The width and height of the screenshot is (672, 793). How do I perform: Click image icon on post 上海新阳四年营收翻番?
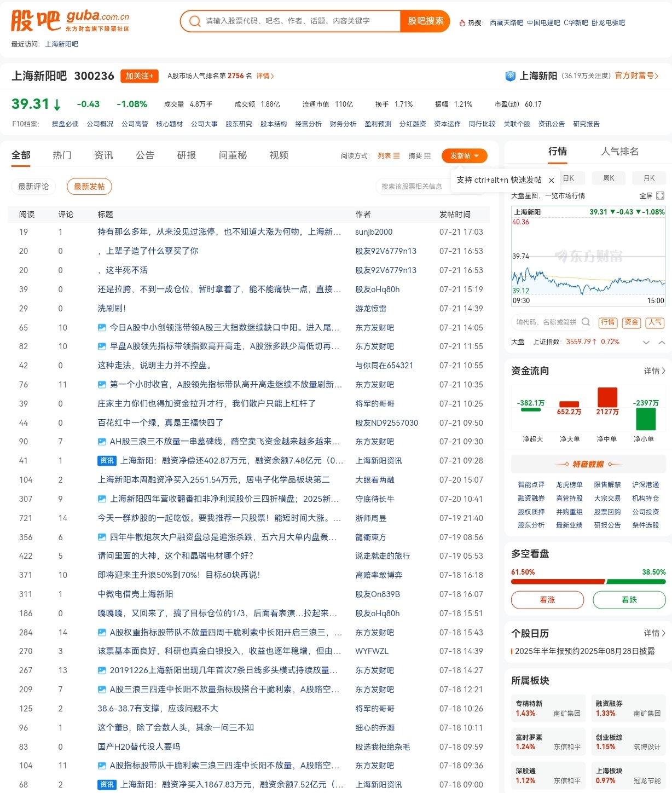pos(102,499)
